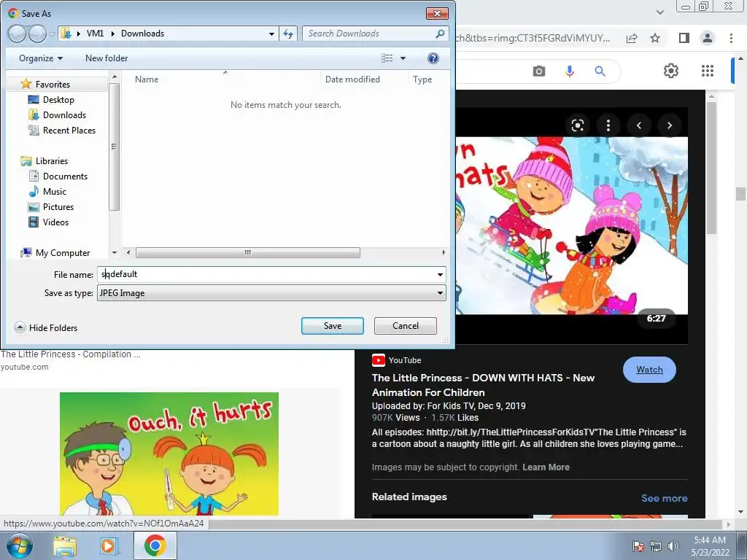The height and width of the screenshot is (560, 747).
Task: Click the Chrome share page icon
Action: click(x=632, y=39)
